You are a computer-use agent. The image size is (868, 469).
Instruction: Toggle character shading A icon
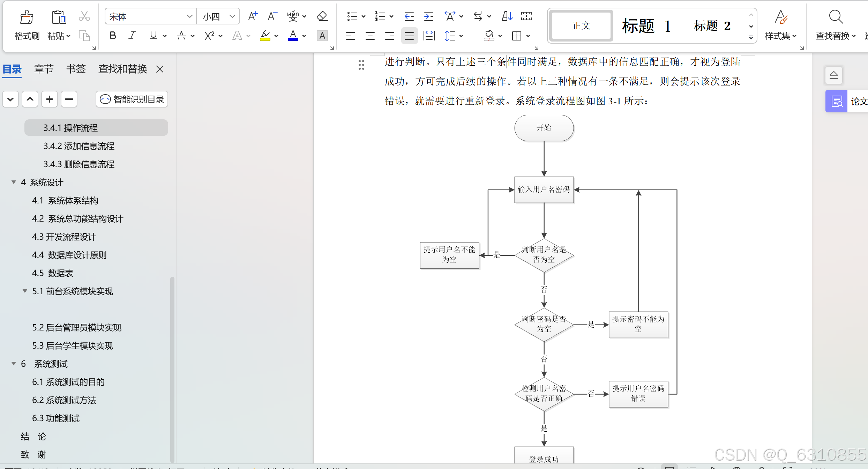point(322,35)
